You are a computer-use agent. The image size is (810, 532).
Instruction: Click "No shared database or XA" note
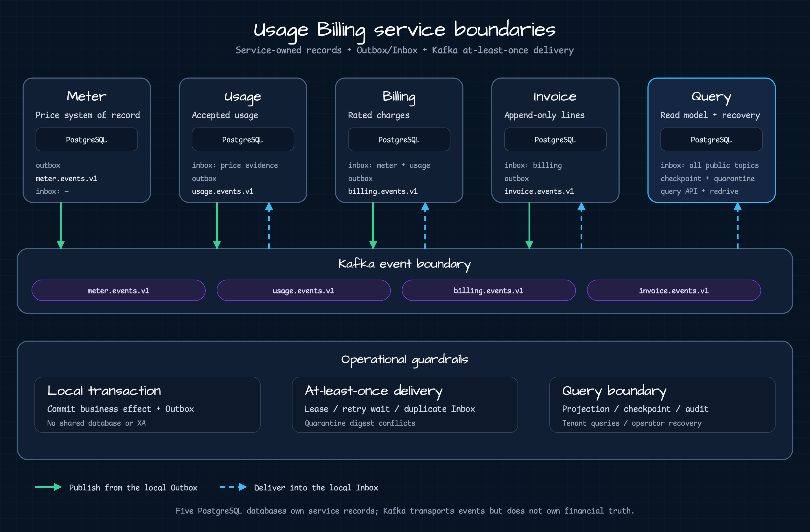click(96, 423)
